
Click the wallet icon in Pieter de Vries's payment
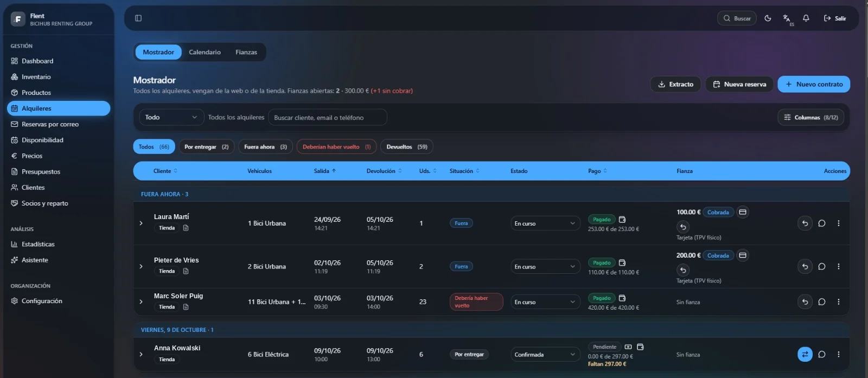tap(622, 263)
